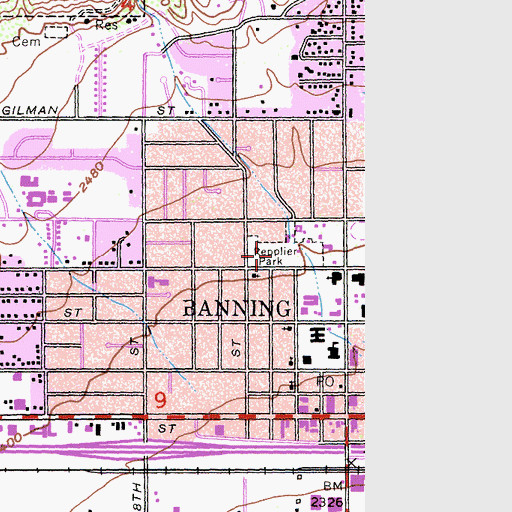512x512 pixels.
Task: Click the Repplier Park label
Action: point(275,256)
